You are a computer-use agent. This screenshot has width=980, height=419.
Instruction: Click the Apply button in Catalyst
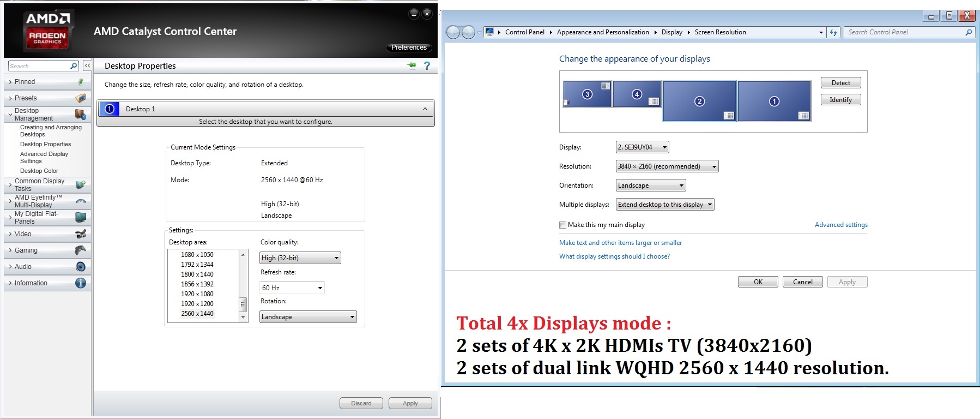pos(410,403)
